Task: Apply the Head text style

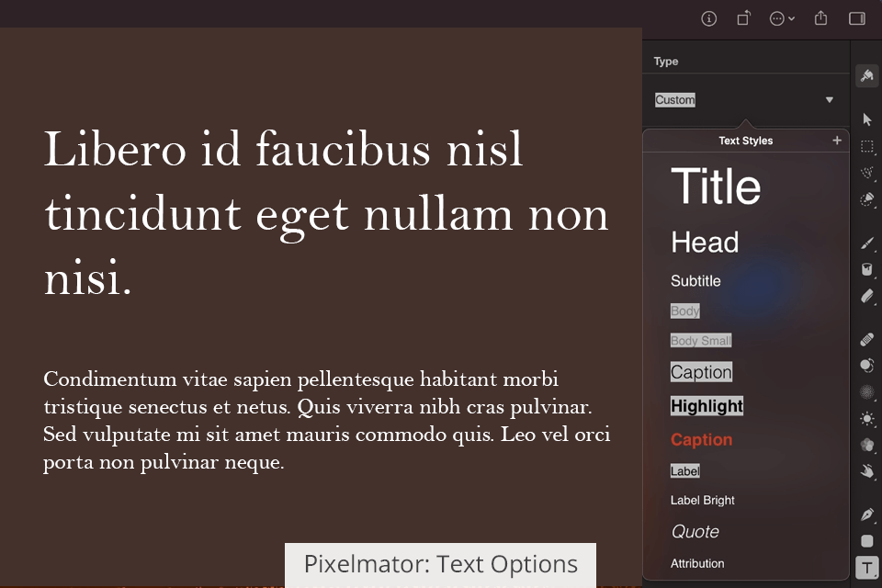Action: coord(705,243)
